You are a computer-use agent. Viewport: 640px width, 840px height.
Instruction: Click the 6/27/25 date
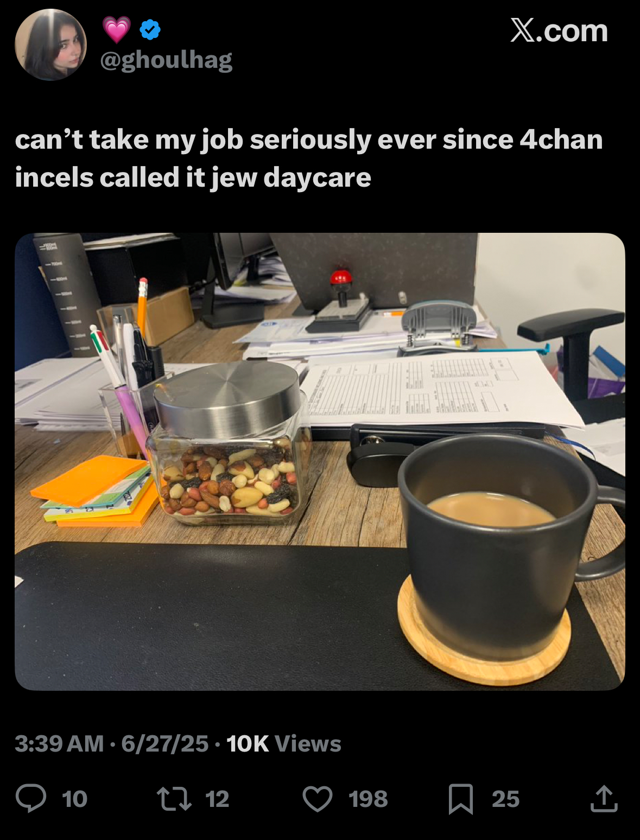165,744
